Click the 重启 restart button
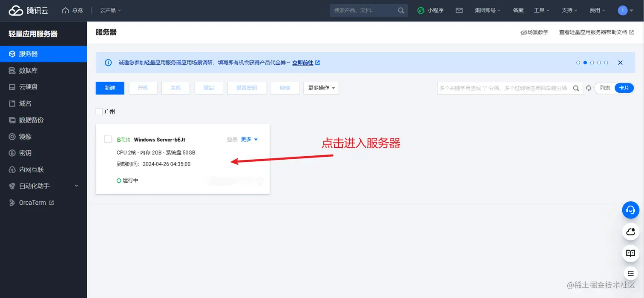The image size is (644, 298). point(209,88)
